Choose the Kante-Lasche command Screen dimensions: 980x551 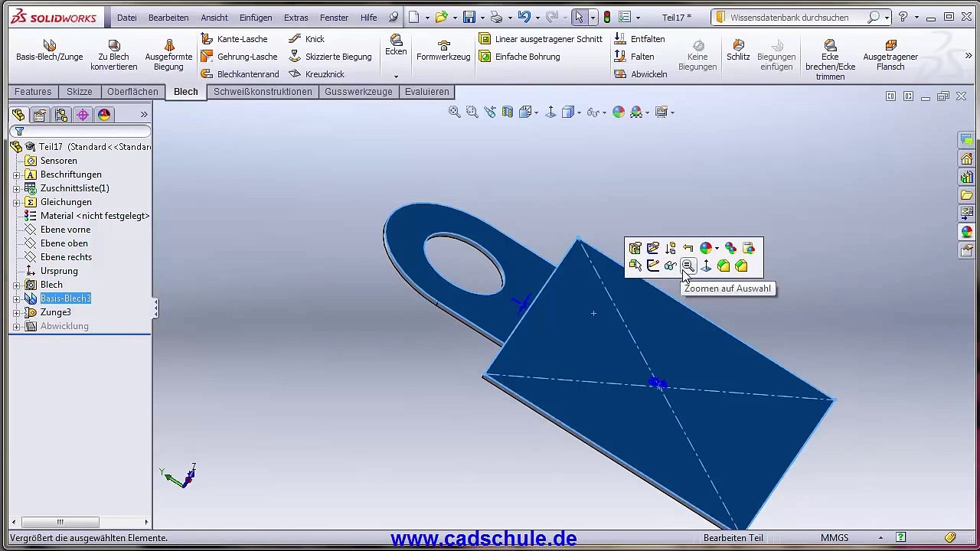234,39
